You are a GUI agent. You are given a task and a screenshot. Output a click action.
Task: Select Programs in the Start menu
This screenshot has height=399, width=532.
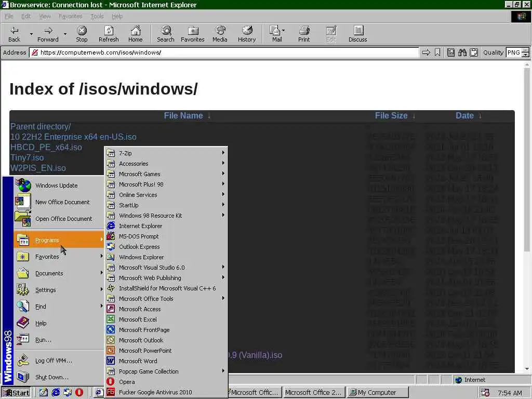tap(59, 240)
